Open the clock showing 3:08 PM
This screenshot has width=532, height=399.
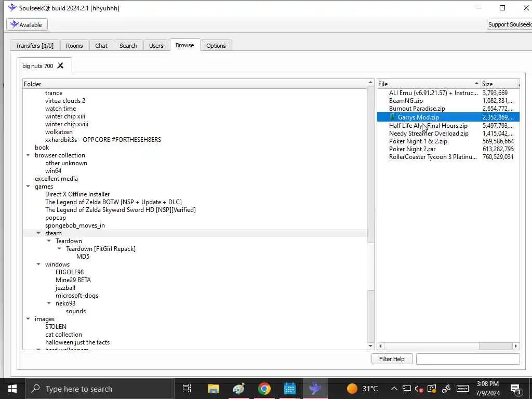487,389
